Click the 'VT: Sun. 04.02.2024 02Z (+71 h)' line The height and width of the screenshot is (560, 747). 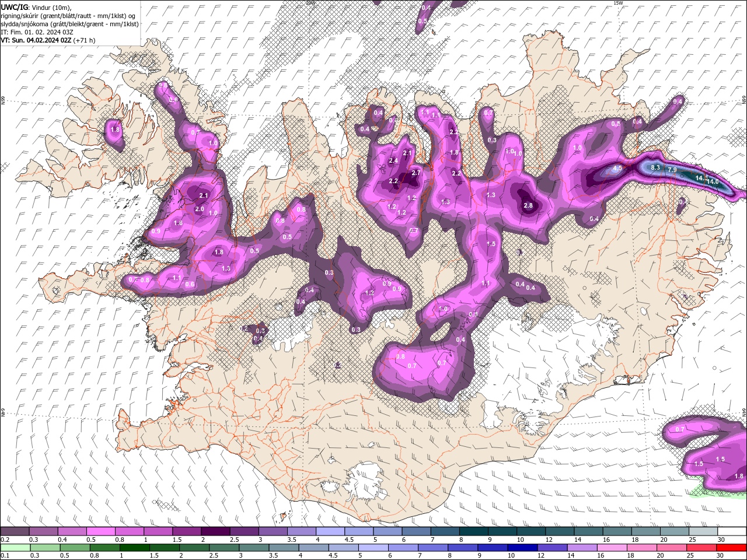tap(48, 40)
